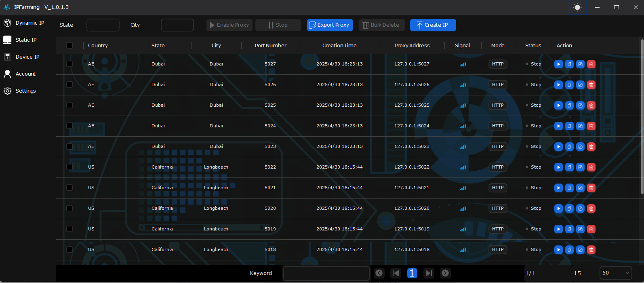
Task: Click the Create IP button
Action: [433, 25]
